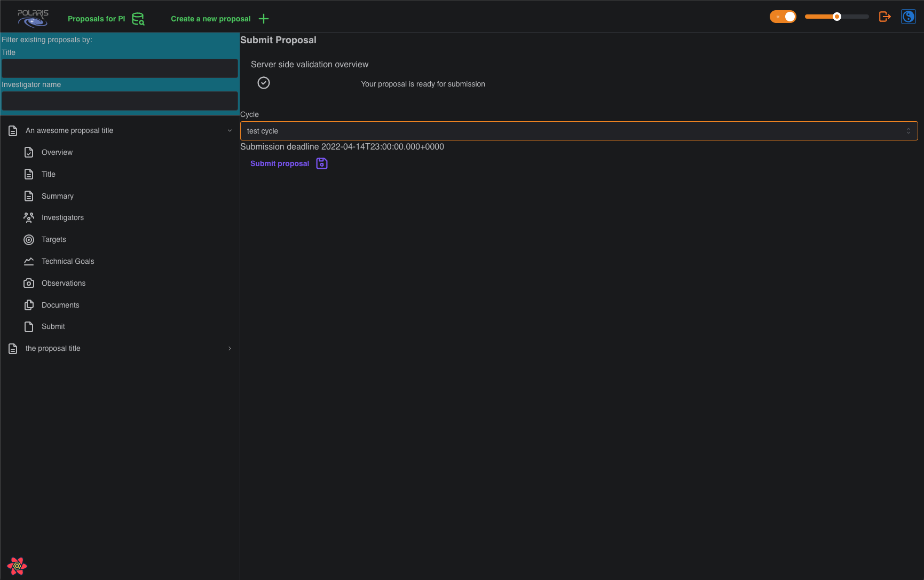
Task: Click the document icon for An awesome proposal title
Action: coord(13,131)
